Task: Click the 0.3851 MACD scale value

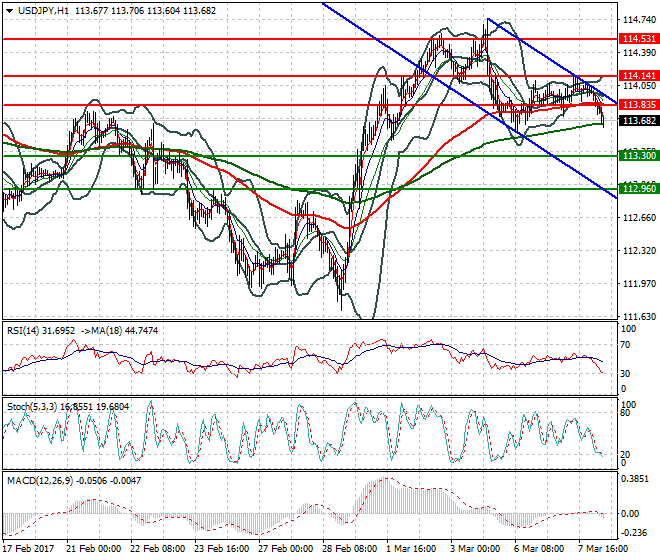Action: click(636, 479)
